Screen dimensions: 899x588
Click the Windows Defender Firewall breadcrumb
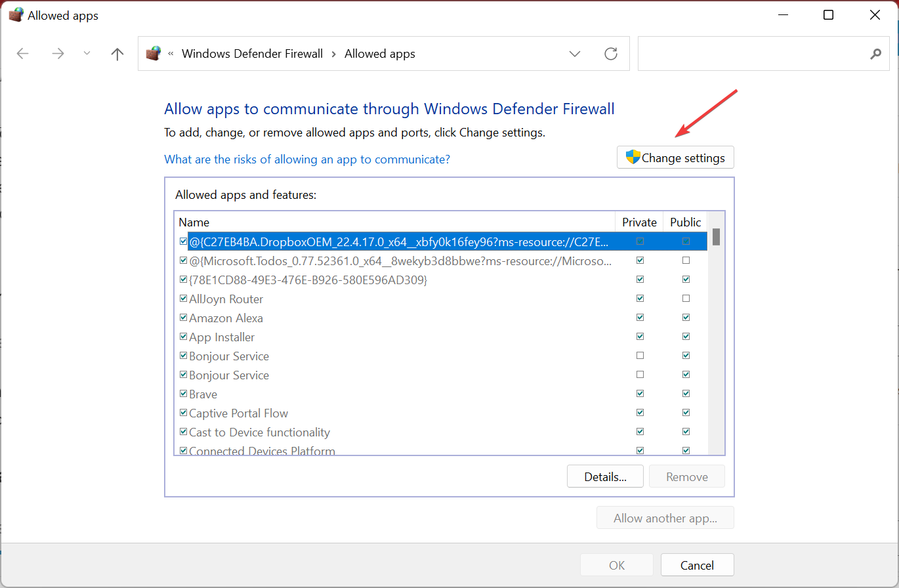coord(252,54)
